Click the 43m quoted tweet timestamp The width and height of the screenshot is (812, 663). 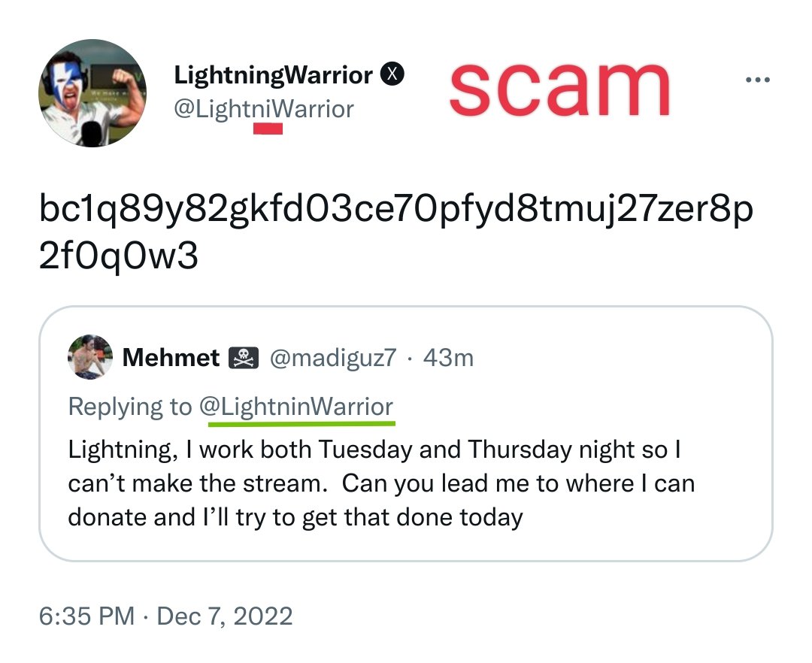[x=448, y=358]
